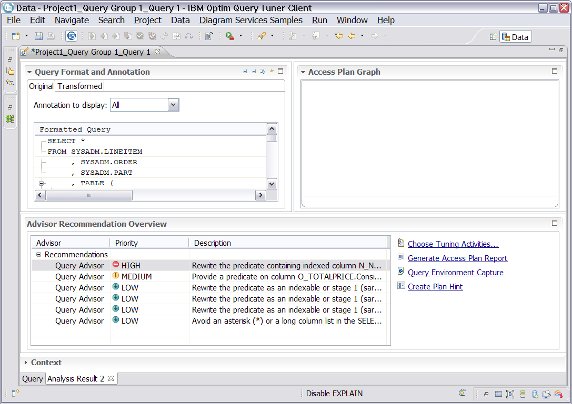The height and width of the screenshot is (404, 572).
Task: Collapse the Query Format and Annotation section
Action: pyautogui.click(x=30, y=72)
